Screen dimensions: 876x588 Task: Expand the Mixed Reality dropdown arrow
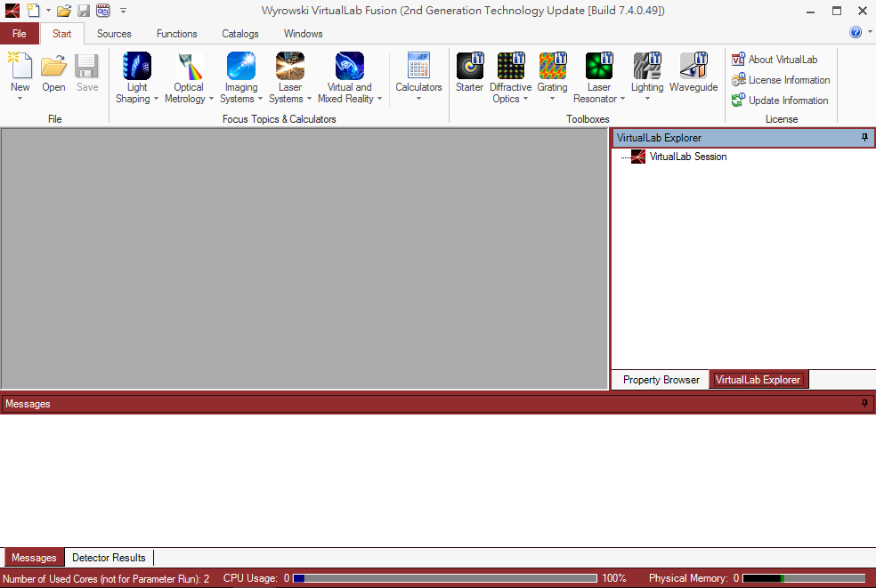click(379, 99)
